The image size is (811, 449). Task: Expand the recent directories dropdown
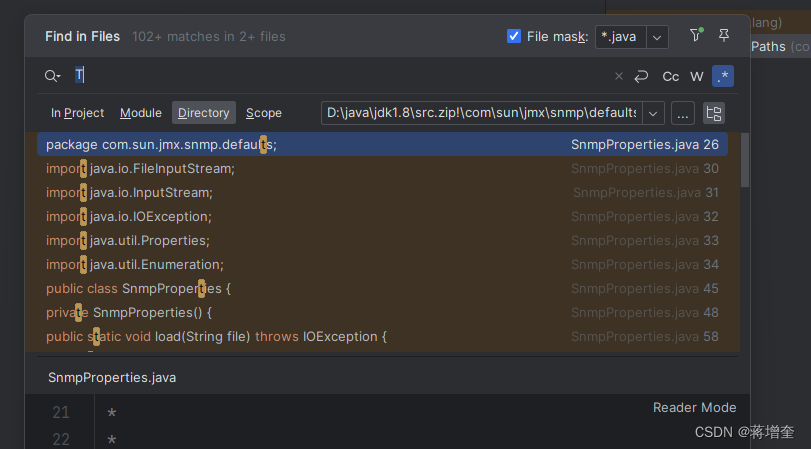point(653,113)
